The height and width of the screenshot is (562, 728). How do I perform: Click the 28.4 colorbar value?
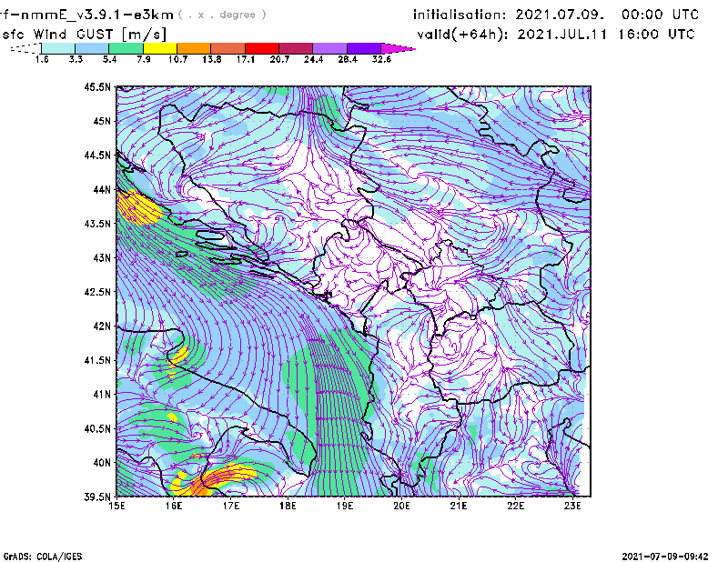coord(348,59)
